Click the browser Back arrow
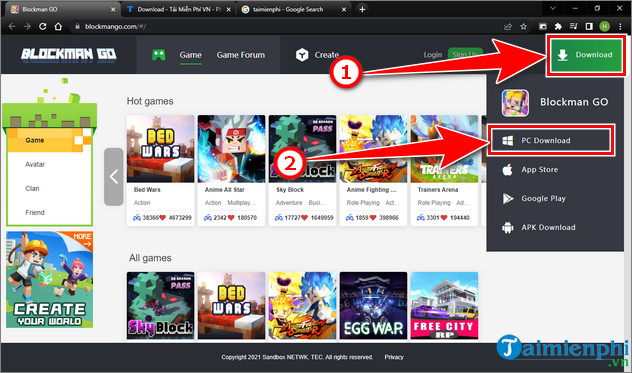Image resolution: width=632 pixels, height=373 pixels. [12, 27]
